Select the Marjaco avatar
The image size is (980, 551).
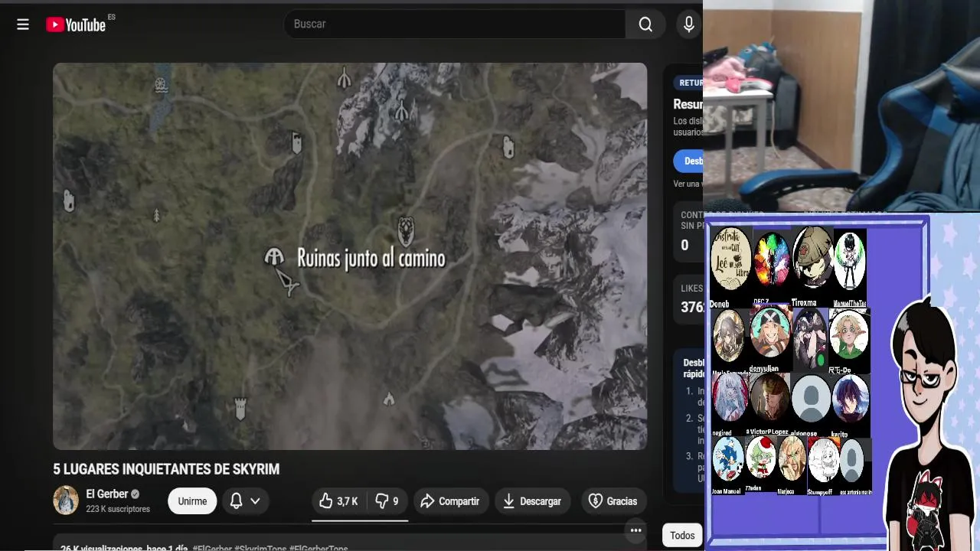792,459
